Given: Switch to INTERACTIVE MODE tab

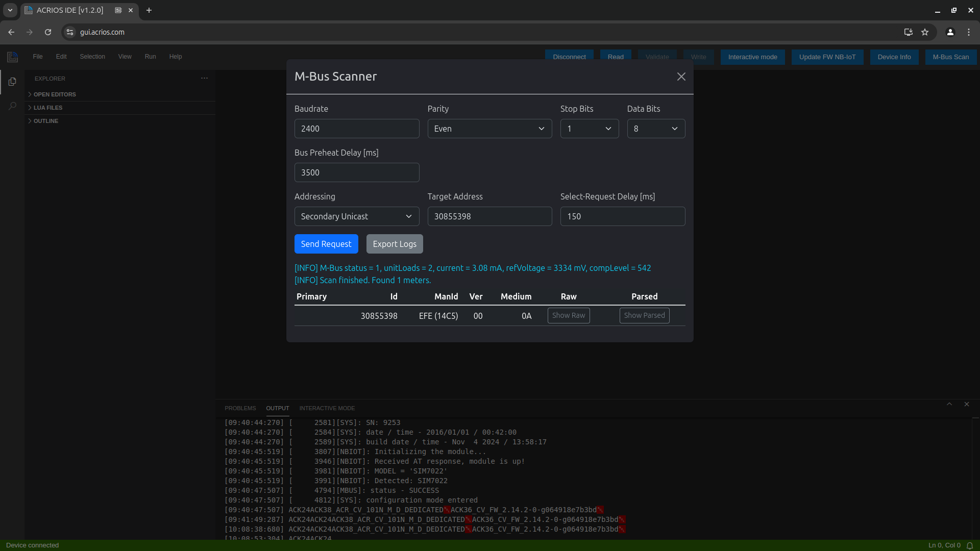Looking at the screenshot, I should click(x=327, y=408).
